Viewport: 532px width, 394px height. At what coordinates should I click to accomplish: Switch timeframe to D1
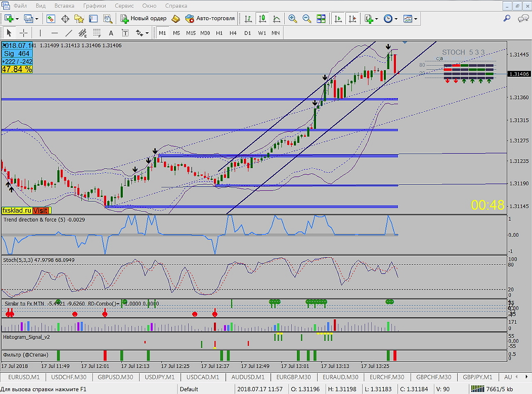click(x=247, y=33)
